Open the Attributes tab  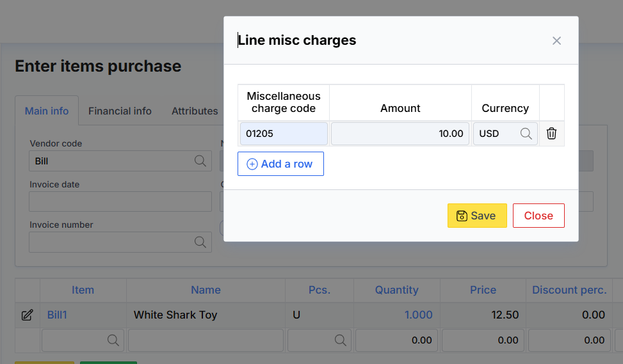click(195, 111)
